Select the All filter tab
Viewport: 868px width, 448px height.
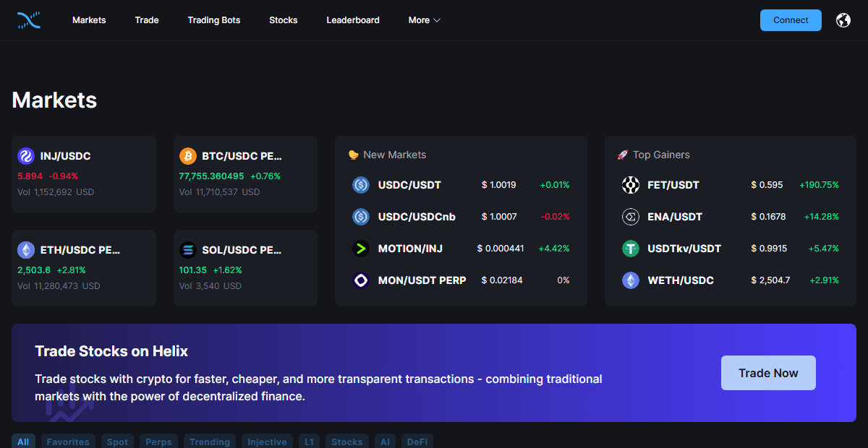pyautogui.click(x=23, y=441)
